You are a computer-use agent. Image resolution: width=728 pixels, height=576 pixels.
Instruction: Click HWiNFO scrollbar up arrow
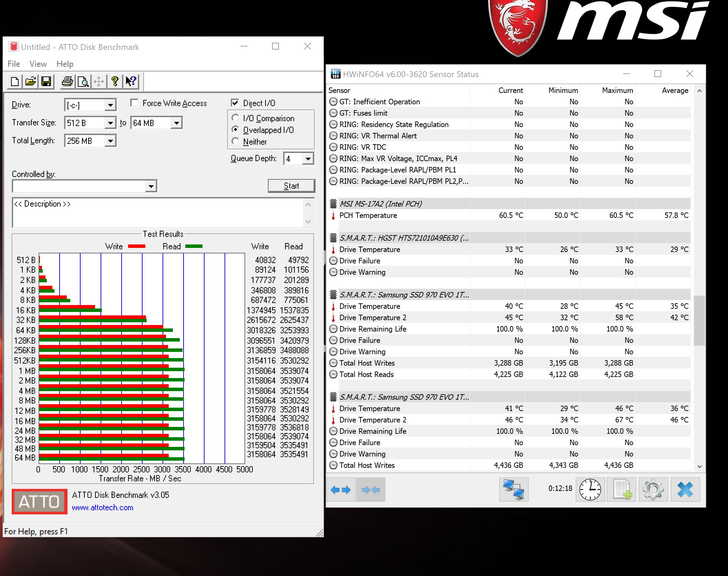699,91
